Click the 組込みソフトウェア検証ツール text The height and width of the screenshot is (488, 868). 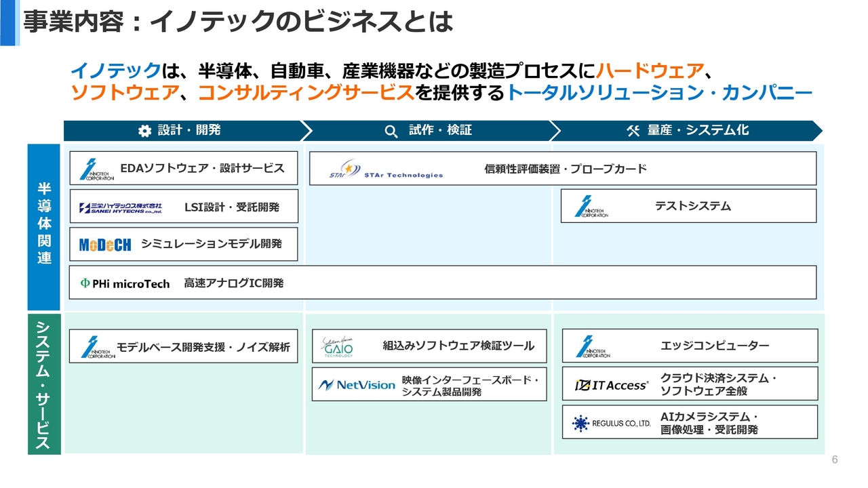click(458, 346)
